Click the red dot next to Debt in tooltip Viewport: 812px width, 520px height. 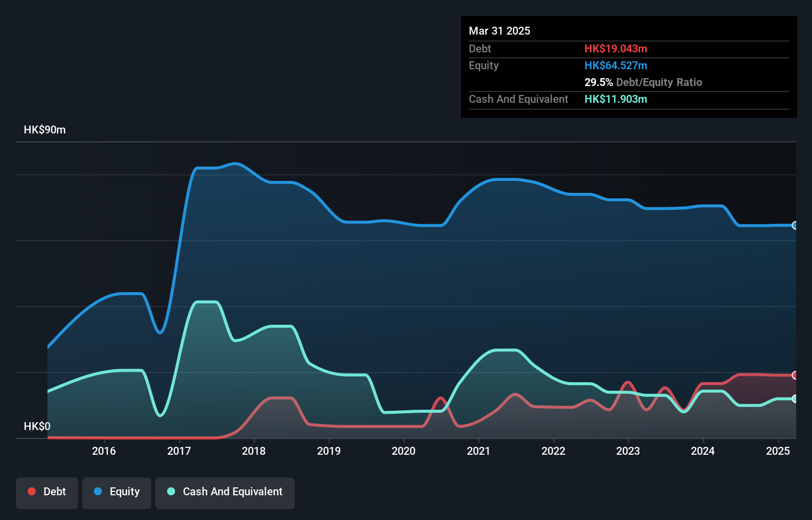(x=616, y=48)
